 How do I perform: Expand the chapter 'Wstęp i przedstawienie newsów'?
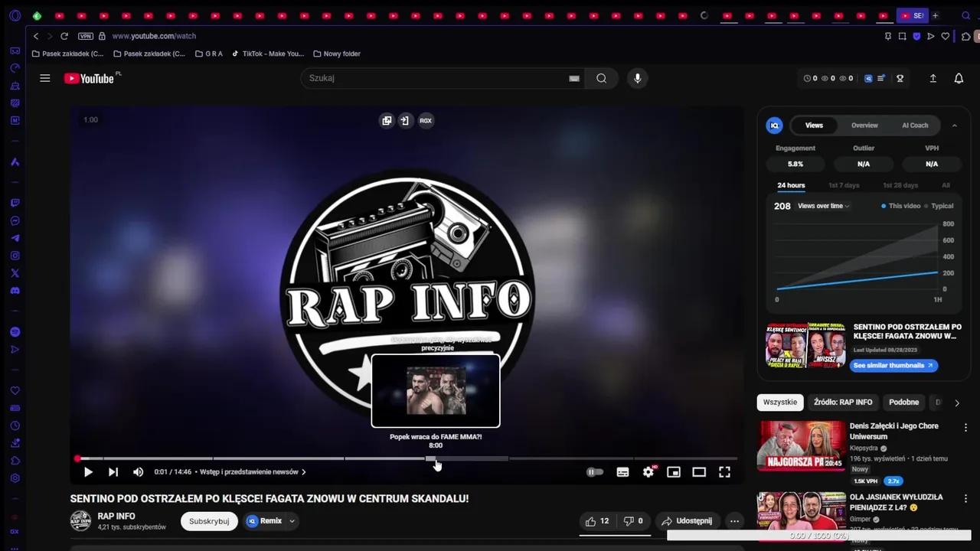[x=253, y=472]
